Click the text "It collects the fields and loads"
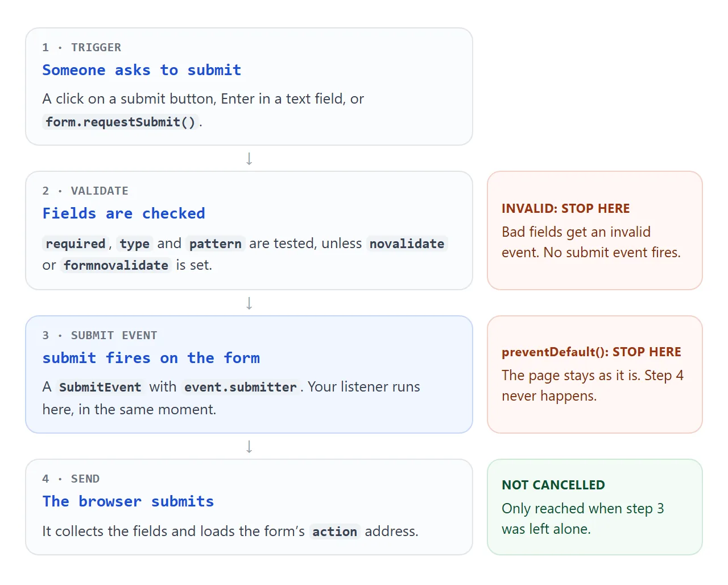 click(x=139, y=531)
